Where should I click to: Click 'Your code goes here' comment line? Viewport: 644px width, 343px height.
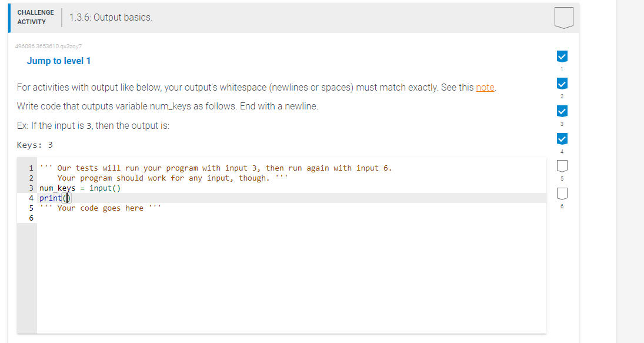(100, 208)
